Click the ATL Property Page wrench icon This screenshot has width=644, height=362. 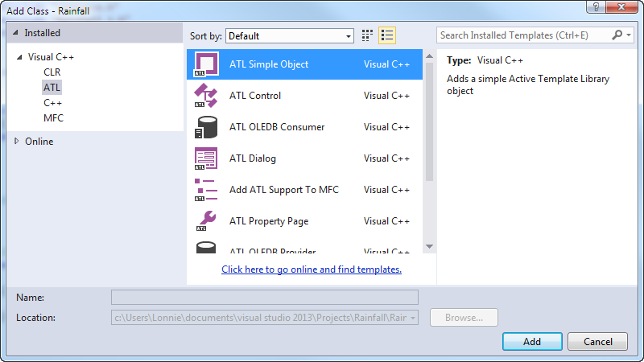(206, 220)
